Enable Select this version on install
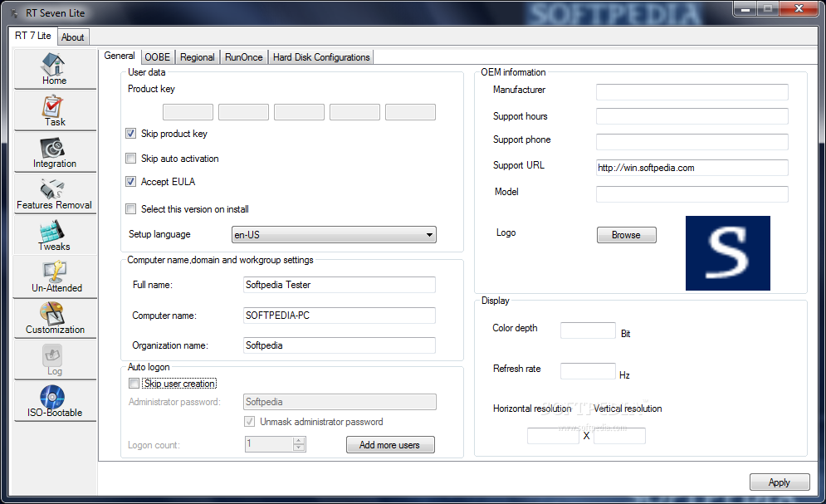The image size is (826, 504). tap(130, 209)
